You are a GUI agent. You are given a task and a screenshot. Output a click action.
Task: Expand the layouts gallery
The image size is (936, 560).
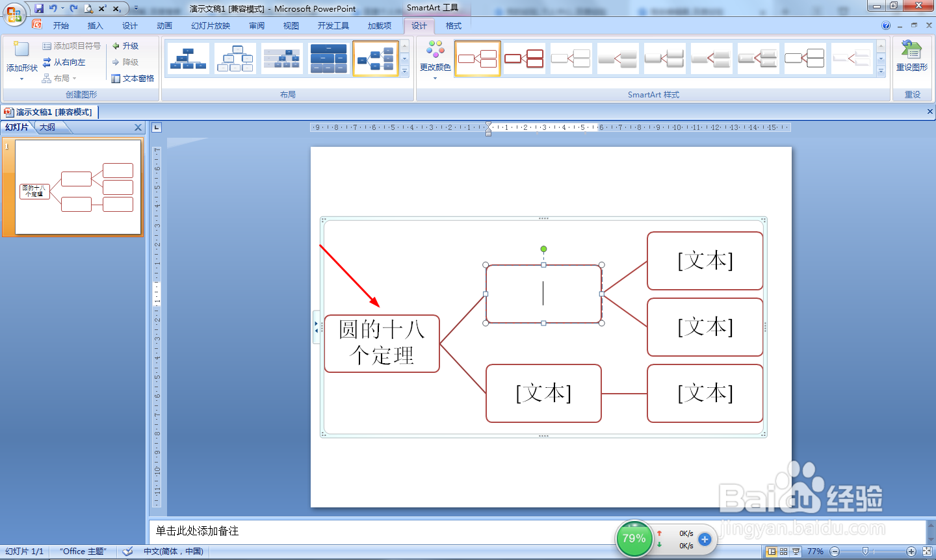[405, 71]
